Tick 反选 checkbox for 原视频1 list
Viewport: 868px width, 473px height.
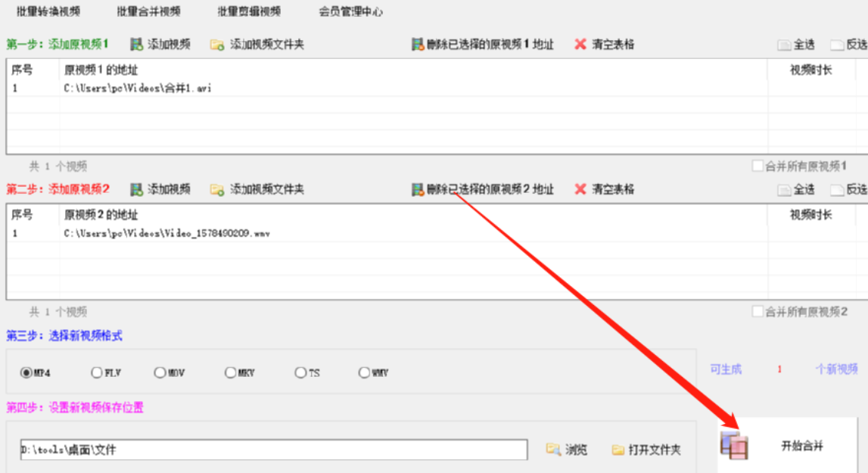coord(837,45)
